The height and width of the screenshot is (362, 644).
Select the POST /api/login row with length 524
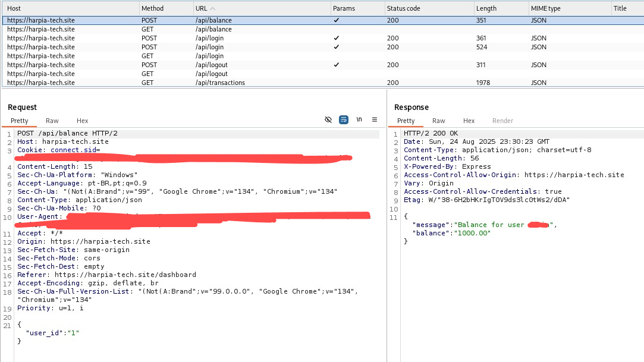point(323,47)
